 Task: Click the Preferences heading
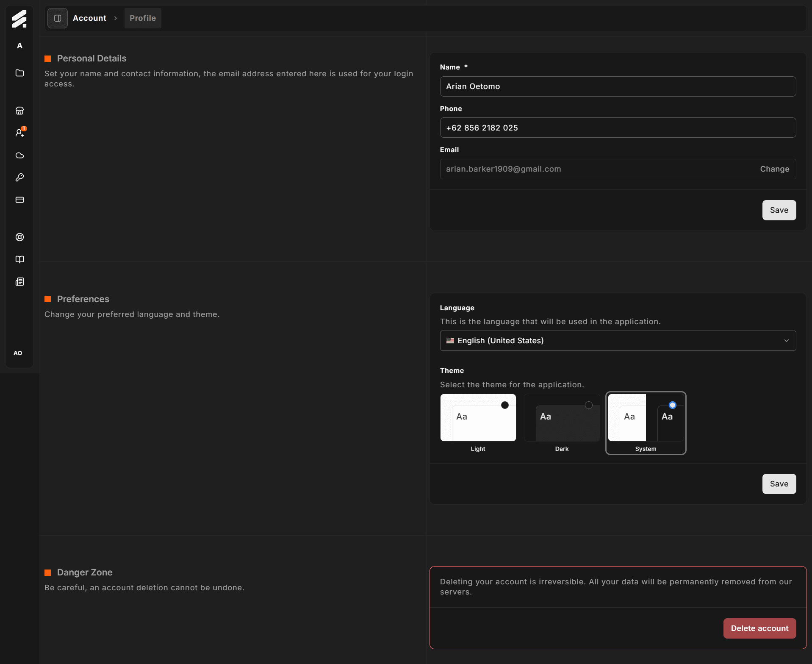tap(83, 299)
